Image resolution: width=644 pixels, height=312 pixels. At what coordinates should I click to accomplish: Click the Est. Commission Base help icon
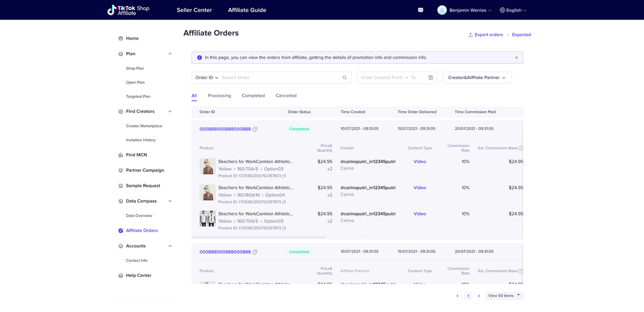(x=521, y=148)
